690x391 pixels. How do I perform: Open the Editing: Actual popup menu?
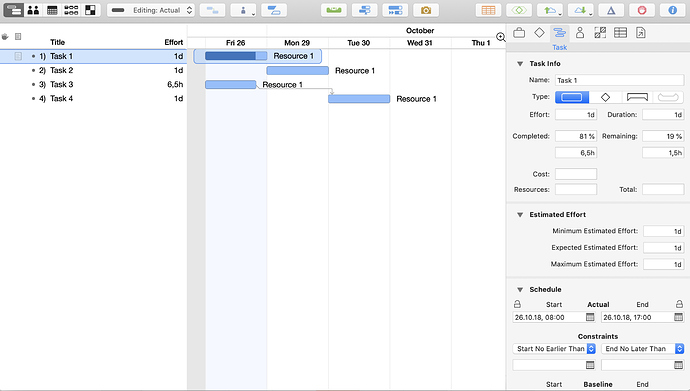[151, 10]
